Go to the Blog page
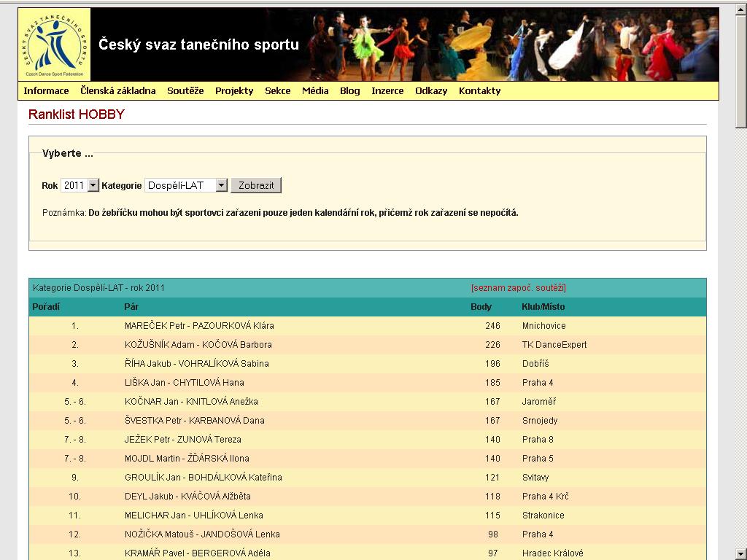The height and width of the screenshot is (560, 747). coord(350,91)
